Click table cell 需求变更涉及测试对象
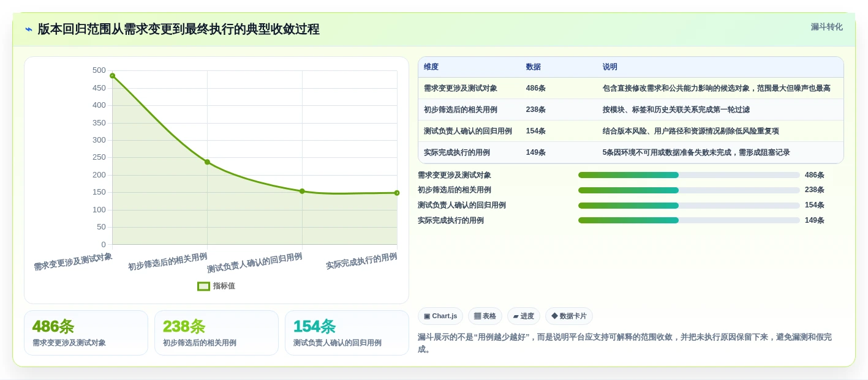This screenshot has width=868, height=380. [461, 88]
